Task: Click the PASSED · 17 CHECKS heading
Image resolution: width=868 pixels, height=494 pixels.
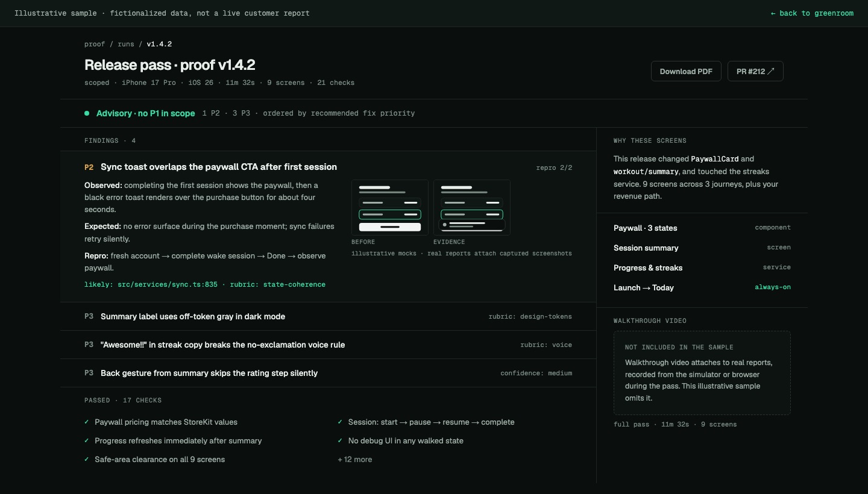Action: [x=123, y=400]
